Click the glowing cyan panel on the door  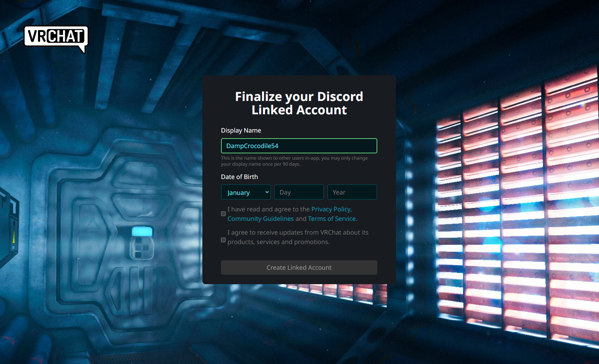pos(142,231)
